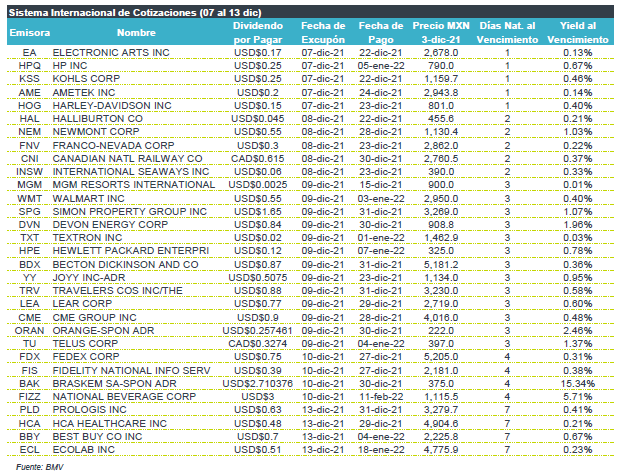The height and width of the screenshot is (475, 627).
Task: Select the ELECTRONIC ARTS INC name cell
Action: click(111, 53)
